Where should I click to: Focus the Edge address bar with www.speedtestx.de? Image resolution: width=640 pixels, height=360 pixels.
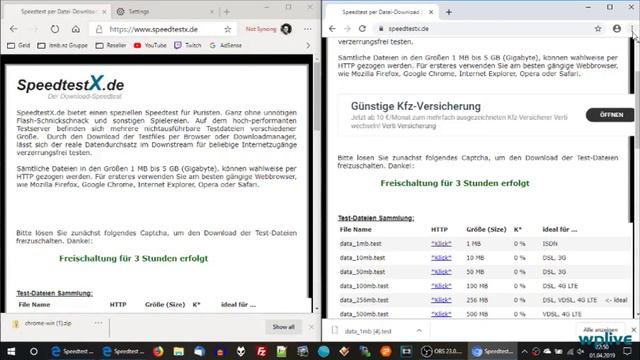[163, 29]
